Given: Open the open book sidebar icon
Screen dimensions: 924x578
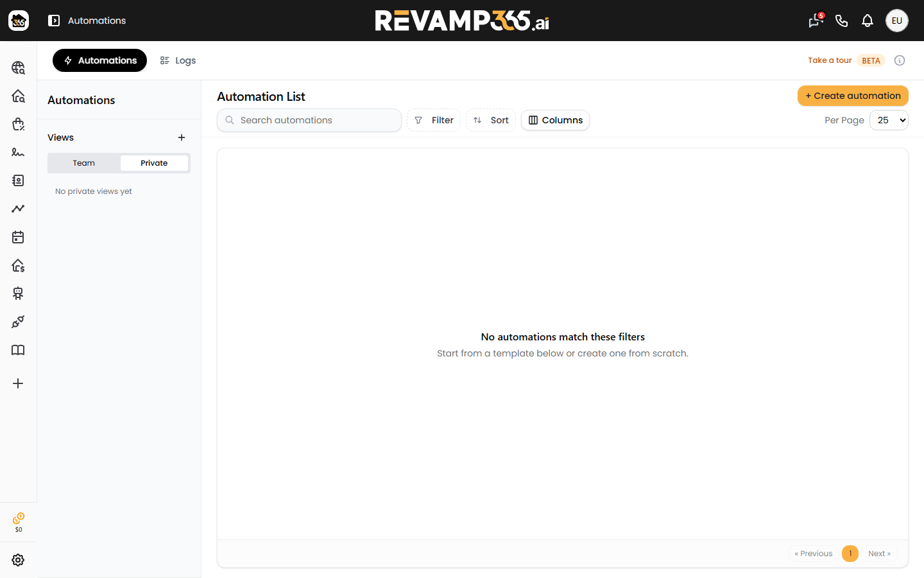Looking at the screenshot, I should [18, 350].
